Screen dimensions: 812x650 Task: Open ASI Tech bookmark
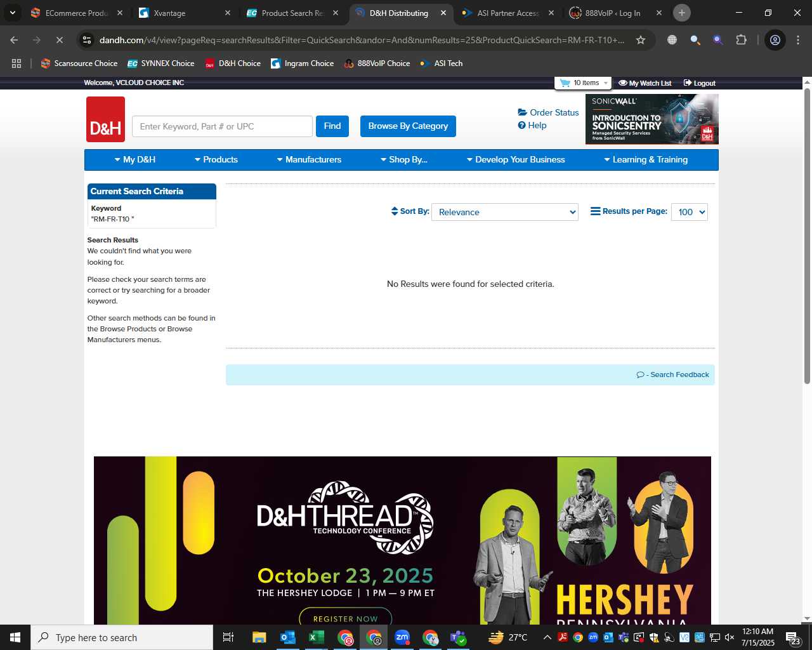pos(442,63)
